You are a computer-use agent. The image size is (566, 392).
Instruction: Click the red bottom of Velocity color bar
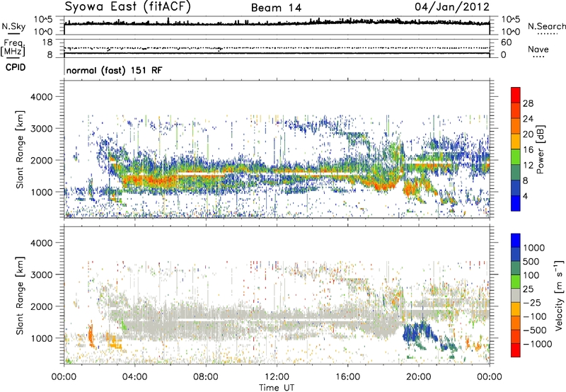point(516,350)
